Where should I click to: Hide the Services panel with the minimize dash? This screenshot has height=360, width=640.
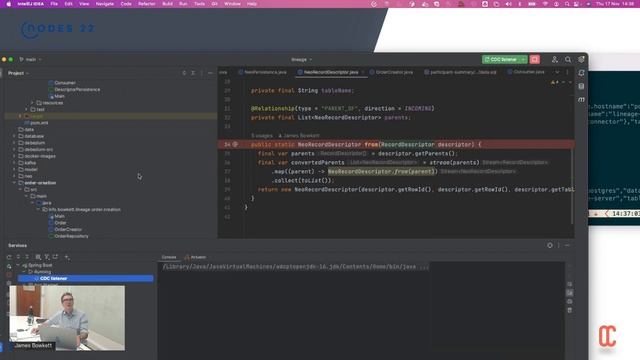pos(567,245)
